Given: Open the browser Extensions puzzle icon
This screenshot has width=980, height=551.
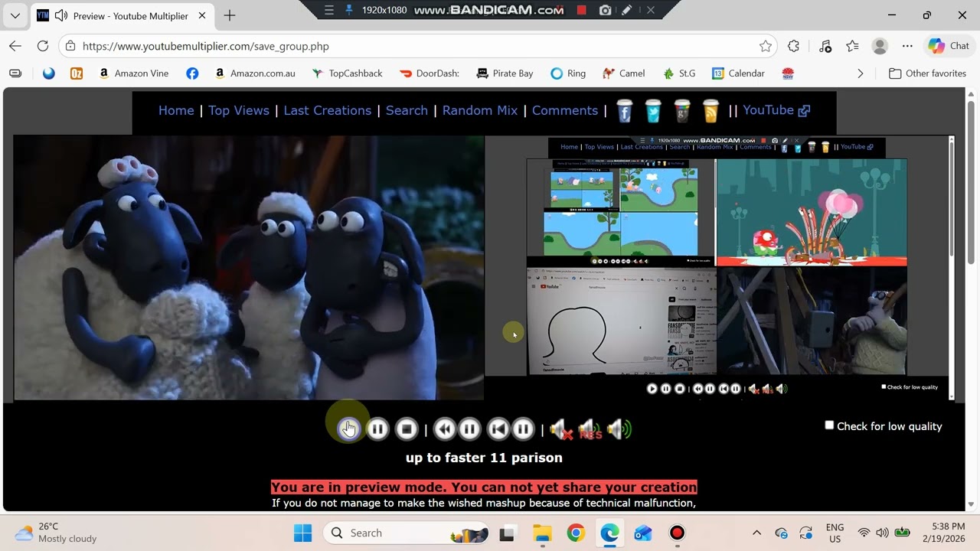Looking at the screenshot, I should point(793,46).
